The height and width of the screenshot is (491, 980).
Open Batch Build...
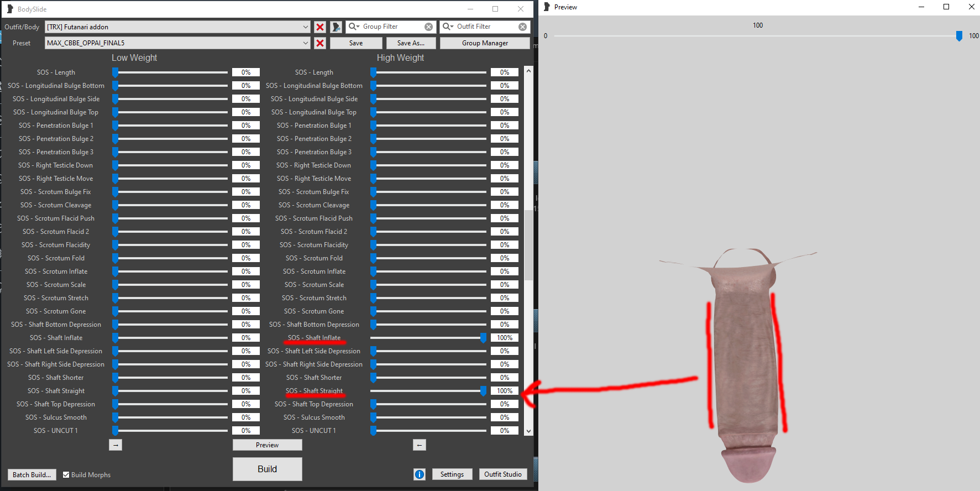32,474
